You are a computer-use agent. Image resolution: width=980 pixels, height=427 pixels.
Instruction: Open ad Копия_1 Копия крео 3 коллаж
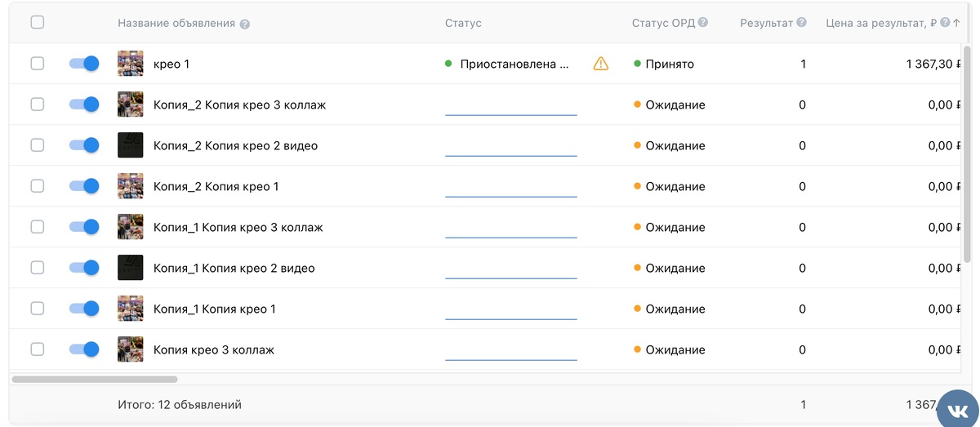(238, 227)
